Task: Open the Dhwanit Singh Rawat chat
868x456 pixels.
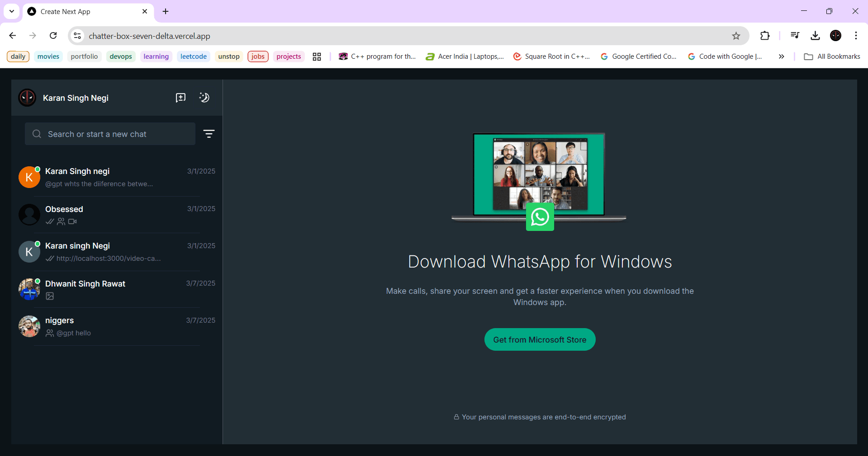Action: pyautogui.click(x=117, y=289)
